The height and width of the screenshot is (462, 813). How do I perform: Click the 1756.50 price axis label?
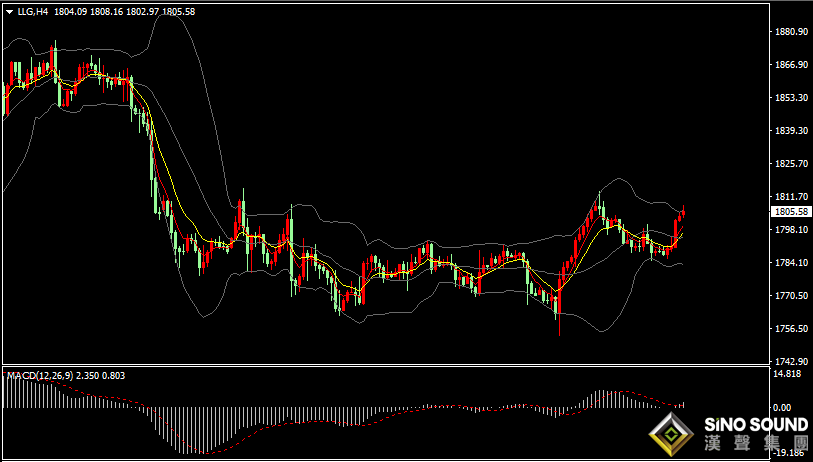tap(791, 329)
